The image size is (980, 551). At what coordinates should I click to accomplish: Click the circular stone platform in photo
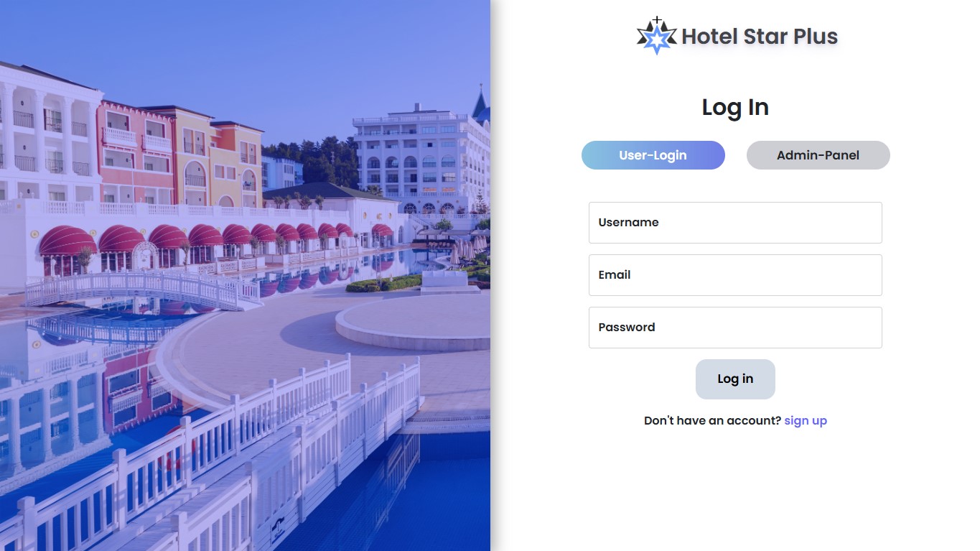pyautogui.click(x=413, y=322)
